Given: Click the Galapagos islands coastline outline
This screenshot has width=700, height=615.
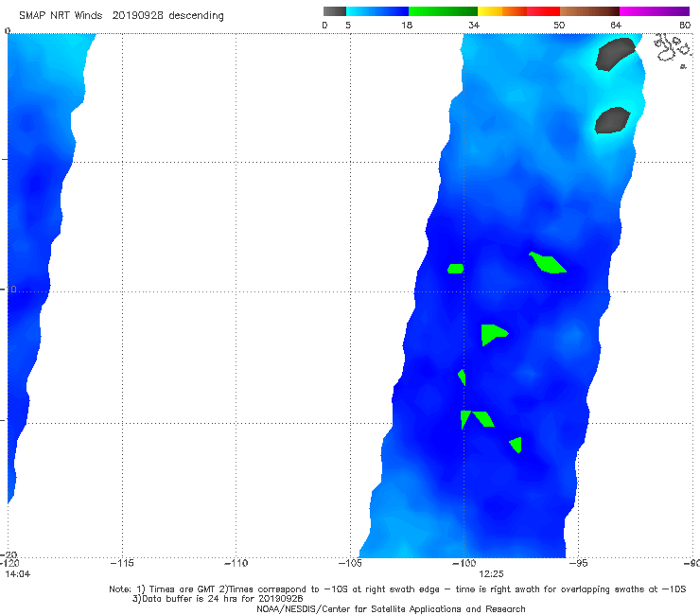Looking at the screenshot, I should tap(672, 50).
